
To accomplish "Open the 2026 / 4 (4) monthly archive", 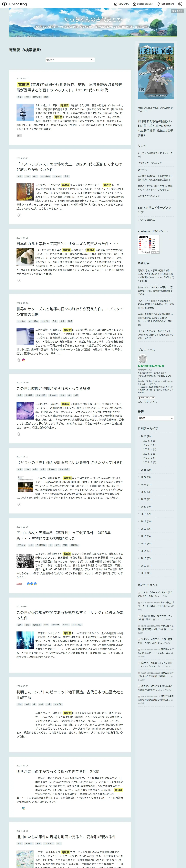I will [149, 449].
